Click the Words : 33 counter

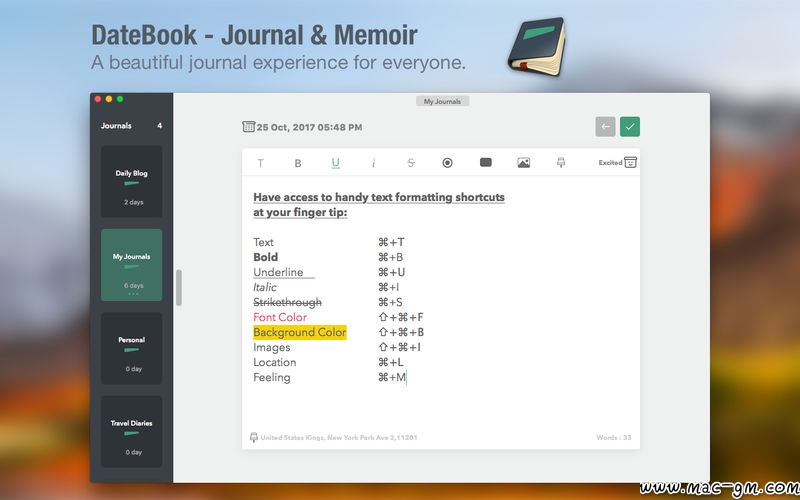pos(614,437)
